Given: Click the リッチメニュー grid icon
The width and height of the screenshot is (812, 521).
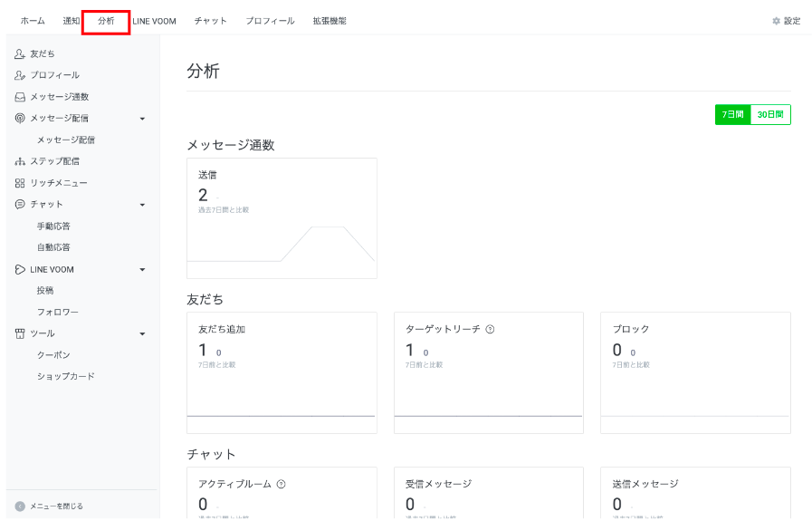Looking at the screenshot, I should [20, 183].
